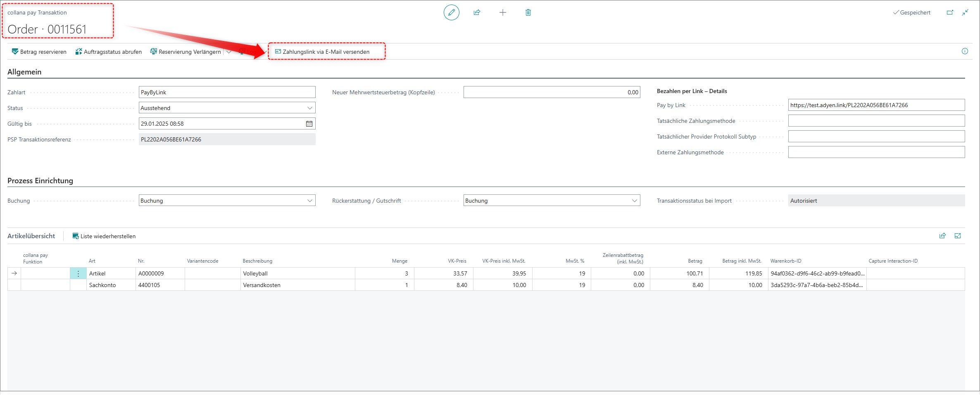Expand chevron next to Reservierung Verlängern

tap(228, 52)
